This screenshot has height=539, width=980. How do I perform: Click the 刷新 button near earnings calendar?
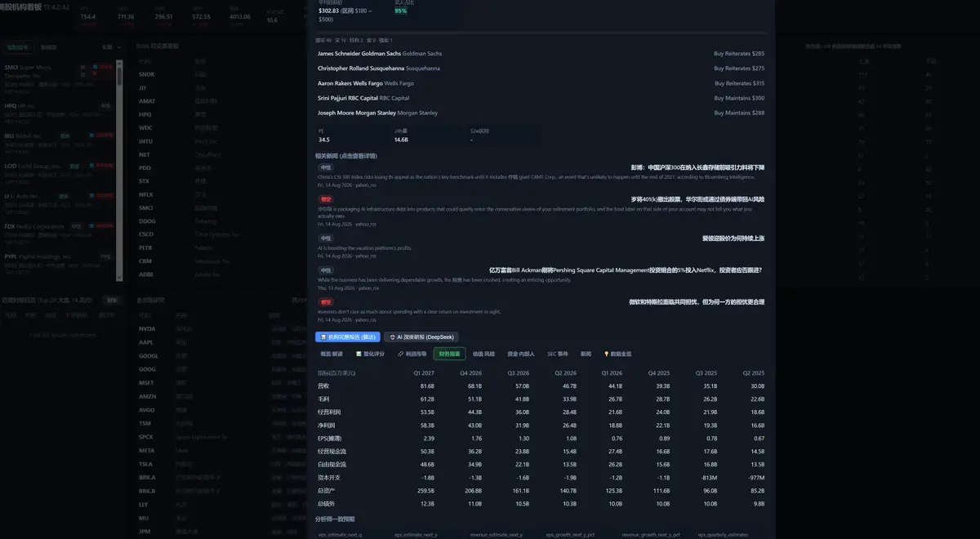point(113,300)
